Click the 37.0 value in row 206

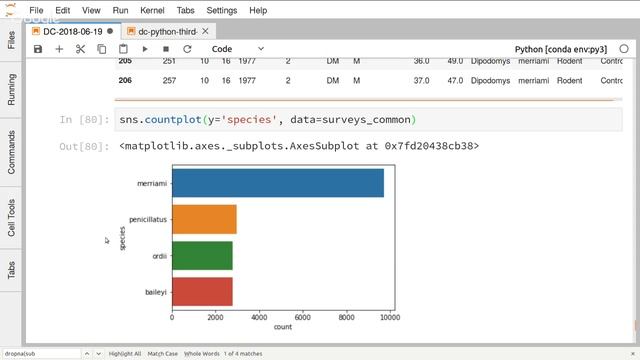click(421, 80)
